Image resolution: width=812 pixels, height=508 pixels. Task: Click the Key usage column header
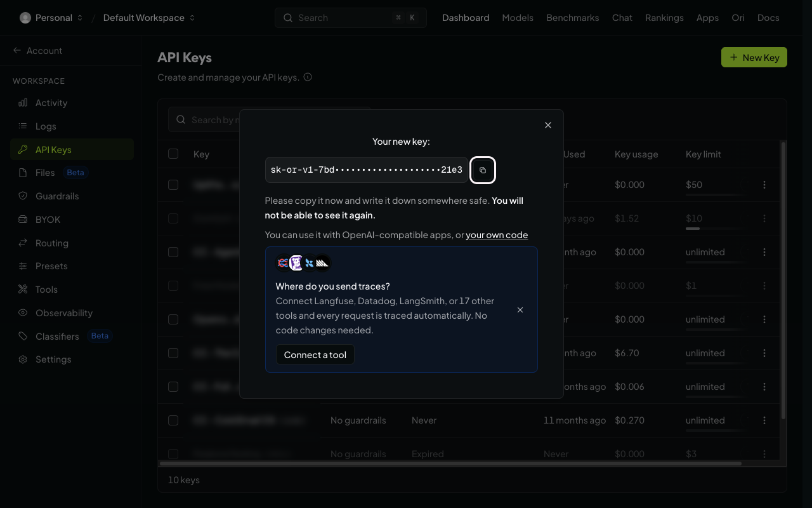(x=636, y=154)
